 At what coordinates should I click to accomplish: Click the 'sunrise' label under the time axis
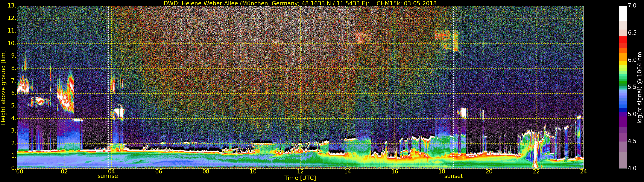108,176
